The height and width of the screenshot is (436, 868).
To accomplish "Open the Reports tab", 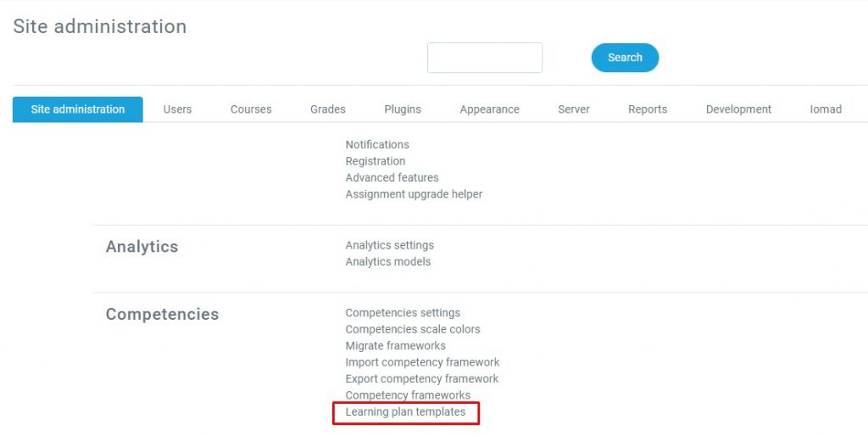I will click(x=648, y=109).
